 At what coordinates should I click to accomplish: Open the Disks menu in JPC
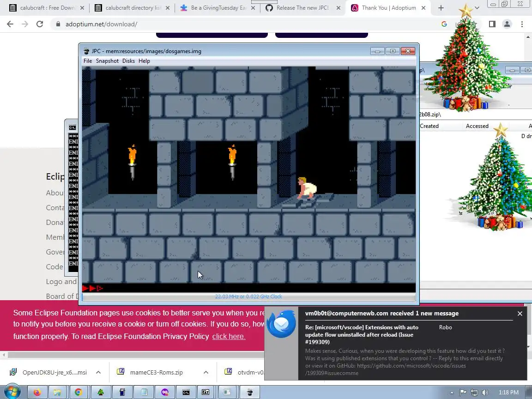click(x=128, y=61)
